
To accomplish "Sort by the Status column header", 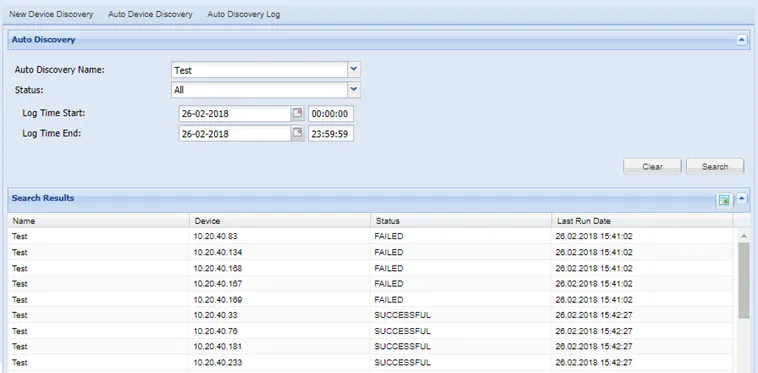I will click(461, 221).
